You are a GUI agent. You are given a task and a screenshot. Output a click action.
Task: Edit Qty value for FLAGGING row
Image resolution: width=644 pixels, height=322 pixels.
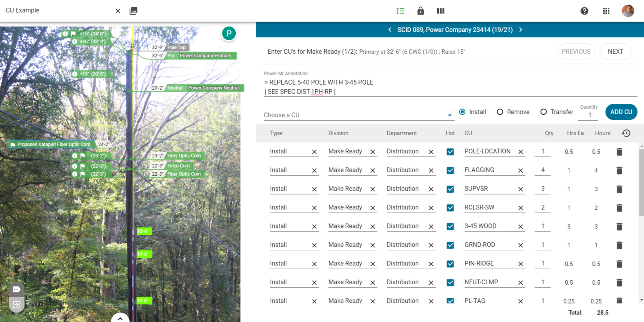point(543,170)
